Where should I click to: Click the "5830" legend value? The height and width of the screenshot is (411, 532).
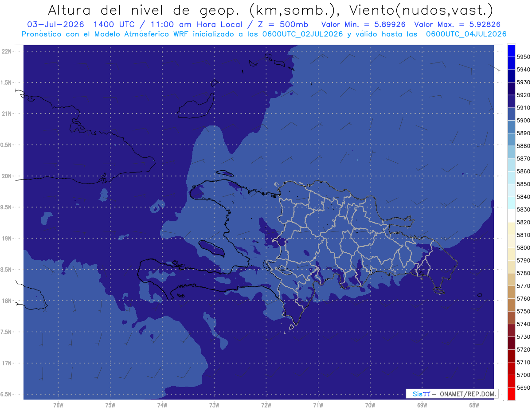524,209
